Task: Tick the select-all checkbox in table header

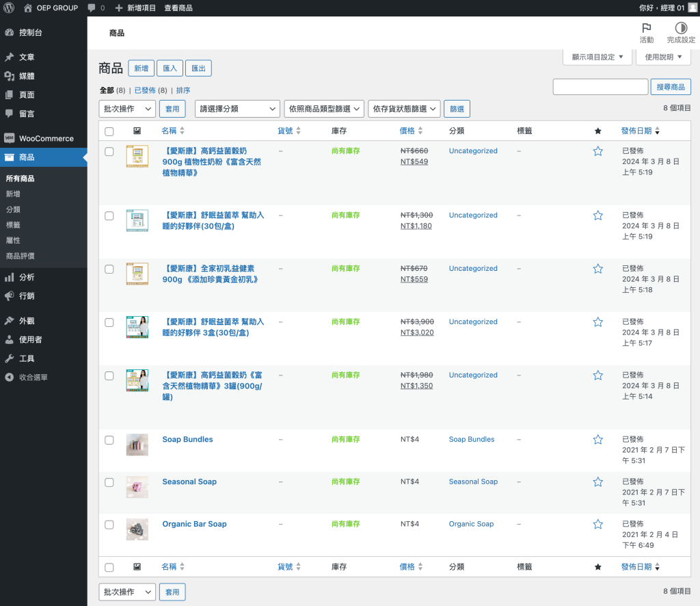Action: point(109,131)
